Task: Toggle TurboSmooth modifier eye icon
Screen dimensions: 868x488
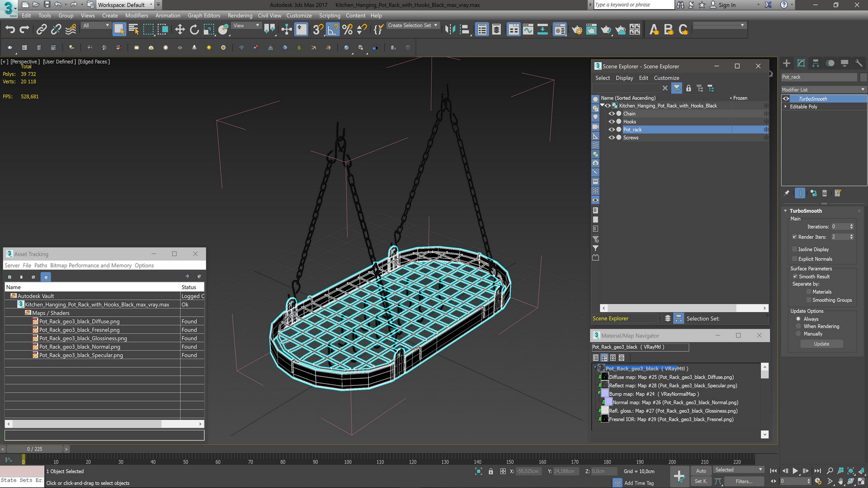Action: pos(787,99)
